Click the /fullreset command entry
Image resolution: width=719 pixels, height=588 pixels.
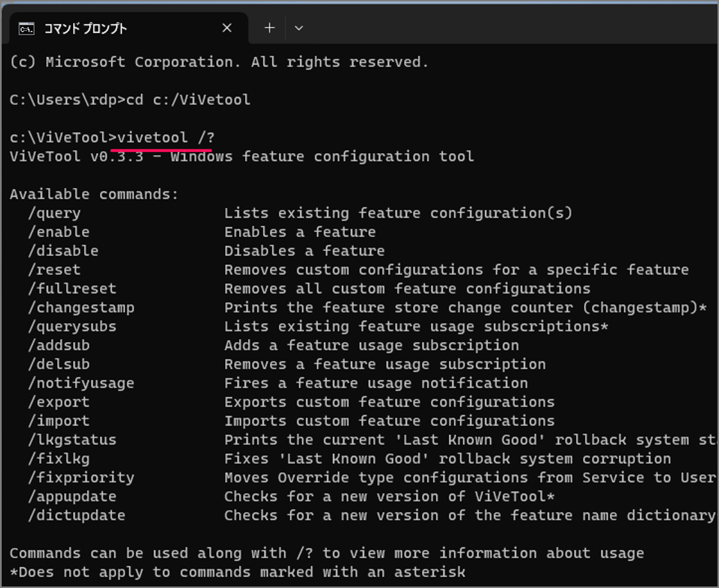coord(72,289)
